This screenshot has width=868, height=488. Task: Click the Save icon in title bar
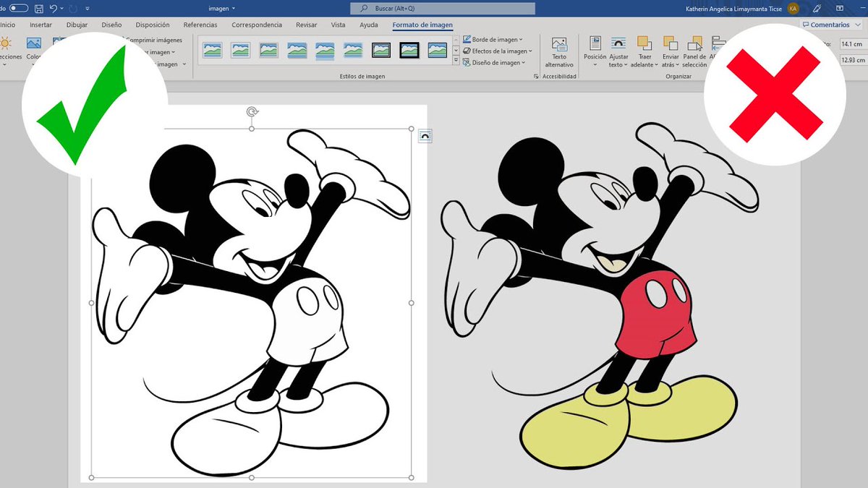tap(38, 9)
